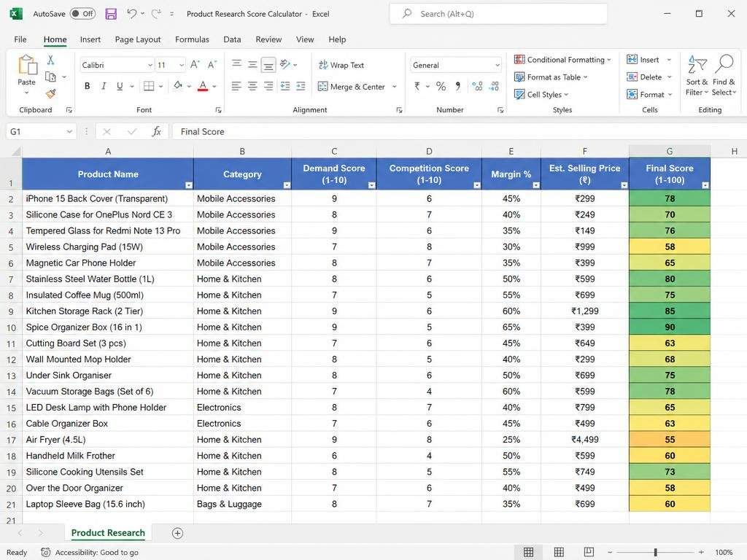747x560 pixels.
Task: Toggle Wrap Text
Action: coord(341,65)
